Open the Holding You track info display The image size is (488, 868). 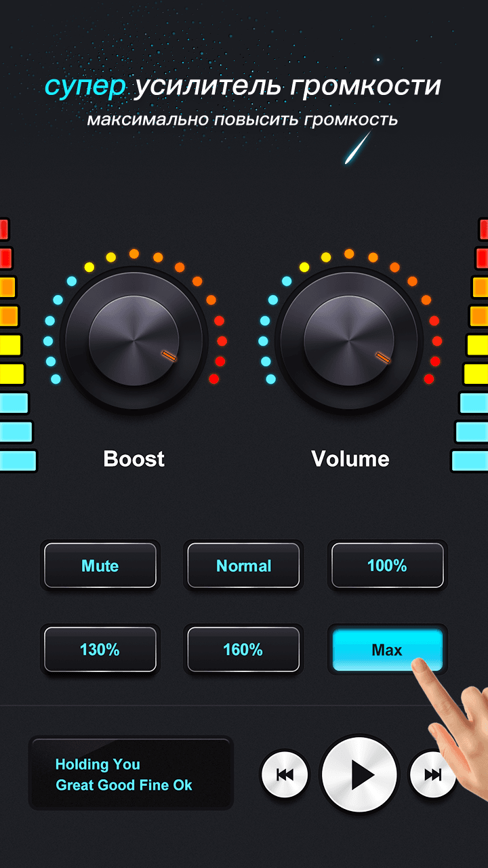coord(131,774)
